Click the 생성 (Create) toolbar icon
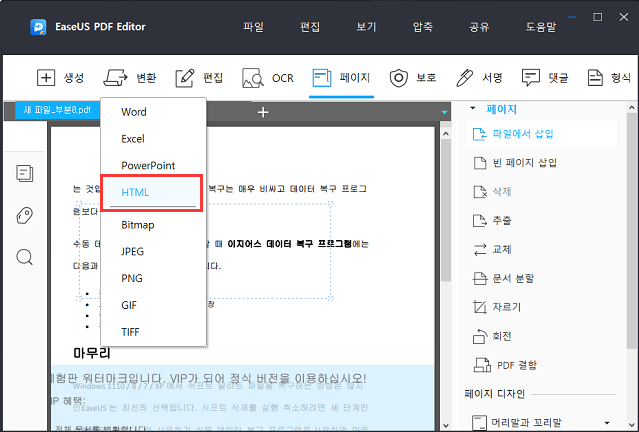This screenshot has height=432, width=639. [46, 77]
